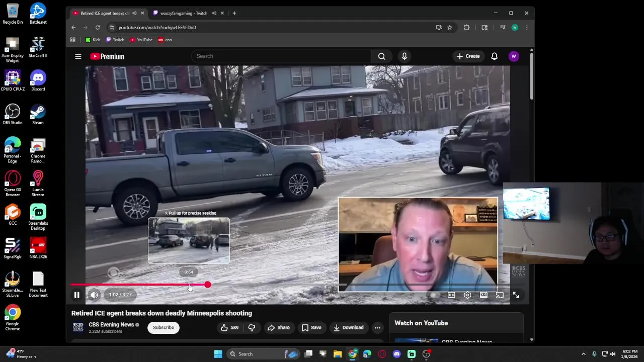Image resolution: width=644 pixels, height=362 pixels.
Task: View site information icon in address bar
Action: click(112, 28)
